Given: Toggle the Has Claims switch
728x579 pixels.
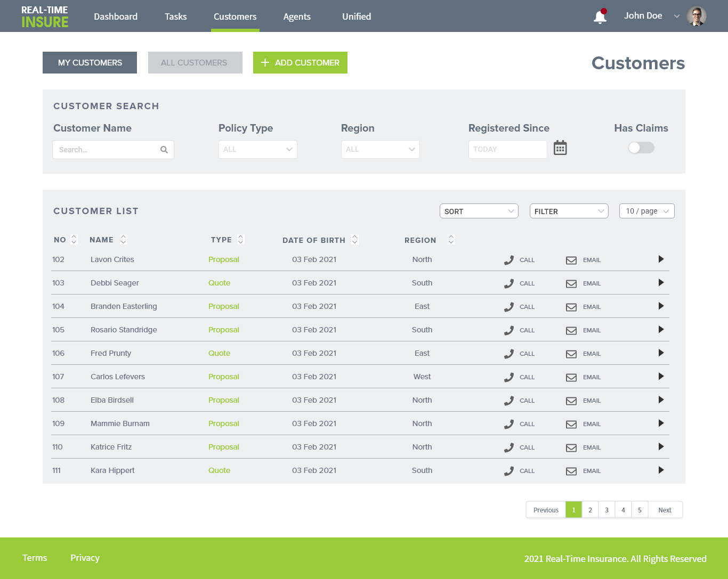Looking at the screenshot, I should click(641, 148).
